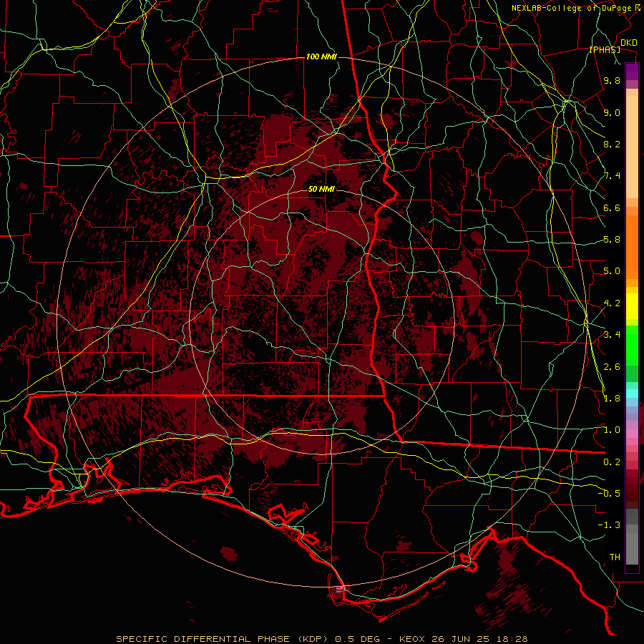Pick the yellow color band in legend

pos(632,306)
